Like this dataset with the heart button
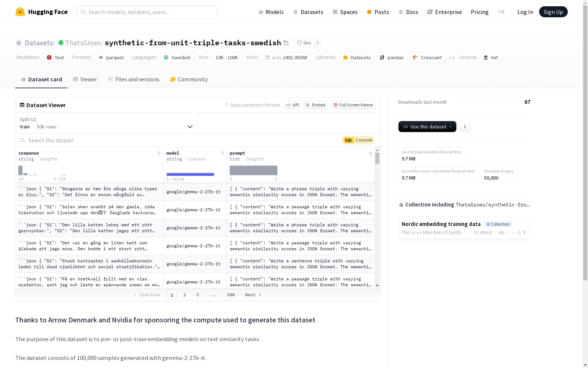Screen dimensions: 588x368 [x=304, y=43]
